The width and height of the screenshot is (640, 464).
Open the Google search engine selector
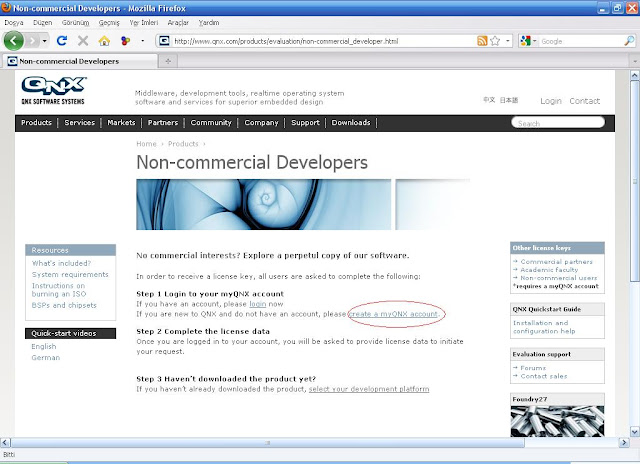[x=528, y=41]
